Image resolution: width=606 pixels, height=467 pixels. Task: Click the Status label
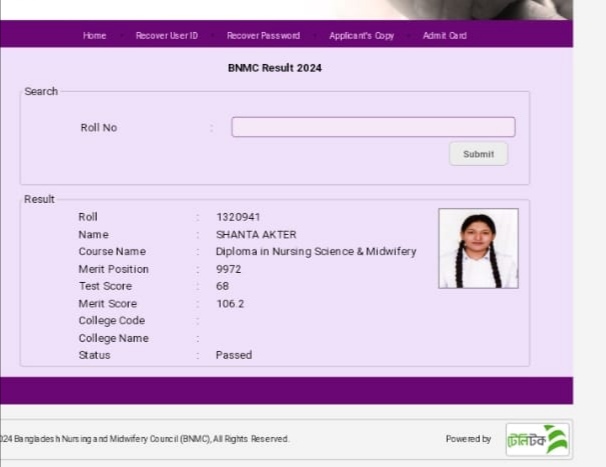[x=94, y=355]
